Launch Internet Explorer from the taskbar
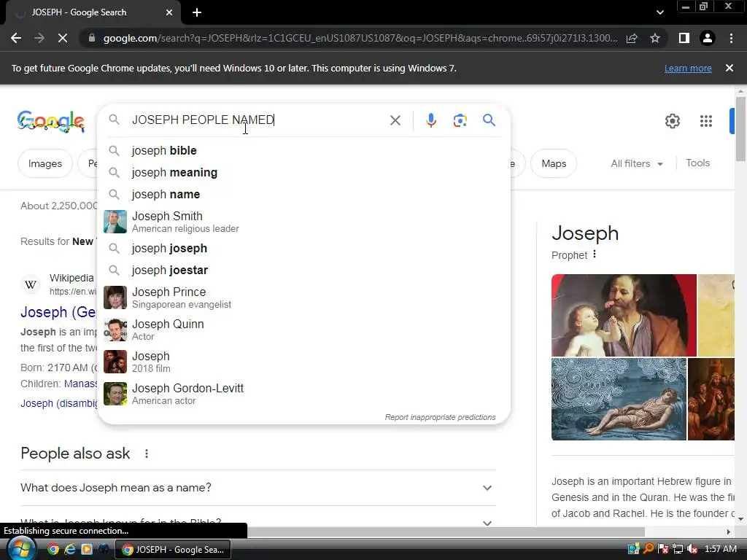 click(70, 549)
